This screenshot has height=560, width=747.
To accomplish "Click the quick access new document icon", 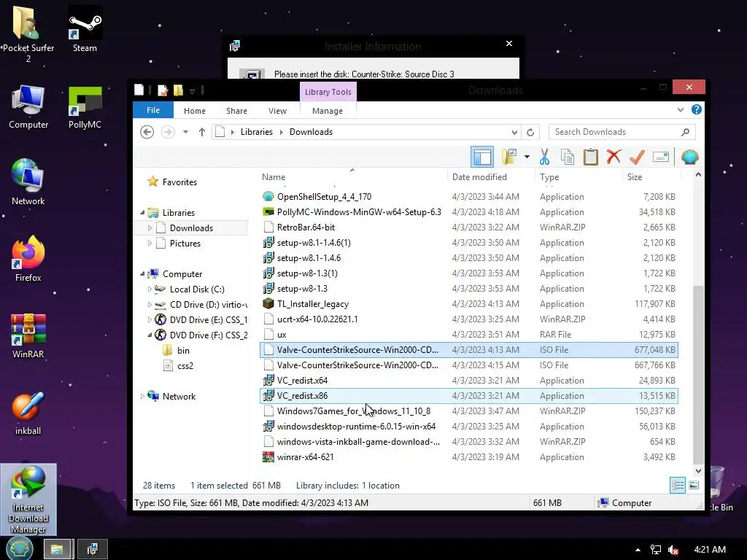I will point(139,90).
